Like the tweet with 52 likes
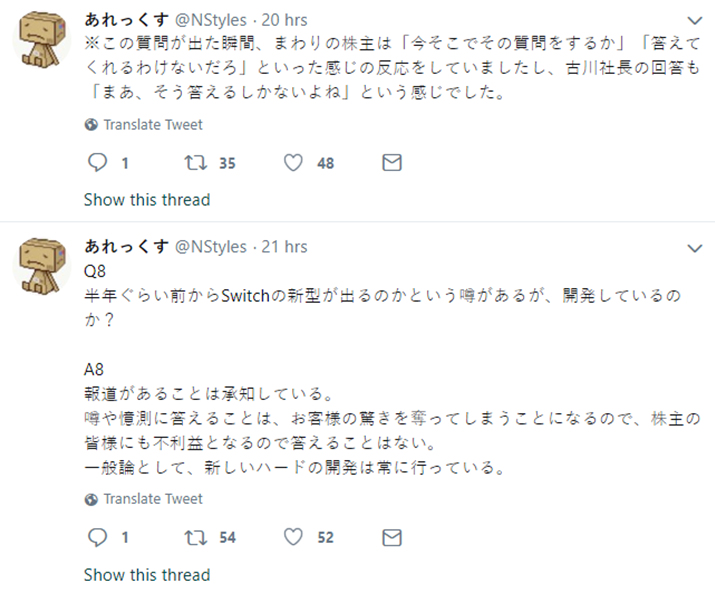715x591 pixels. (294, 537)
